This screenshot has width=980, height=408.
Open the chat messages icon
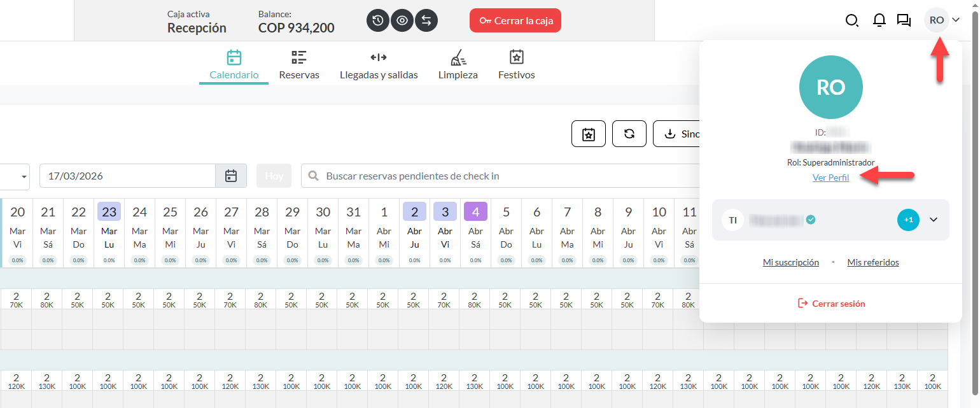point(904,20)
